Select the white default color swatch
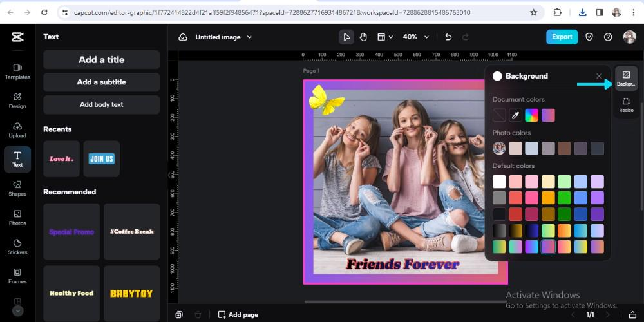This screenshot has height=322, width=644. point(499,182)
